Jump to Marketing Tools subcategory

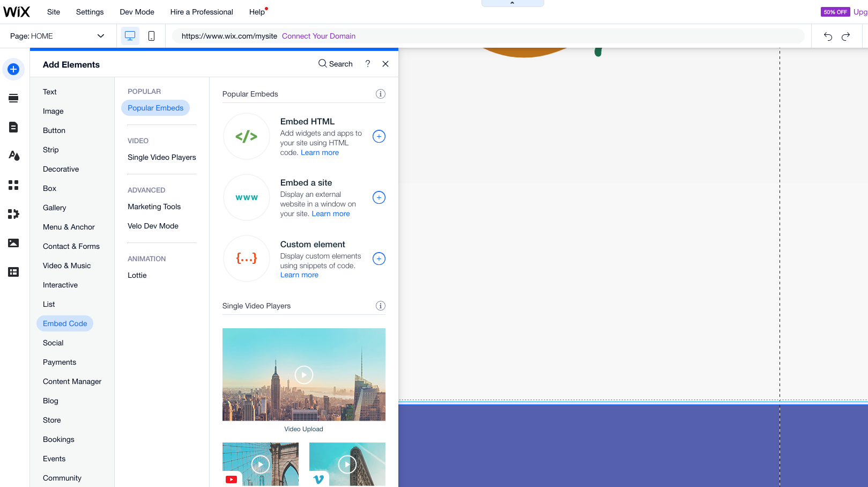154,206
